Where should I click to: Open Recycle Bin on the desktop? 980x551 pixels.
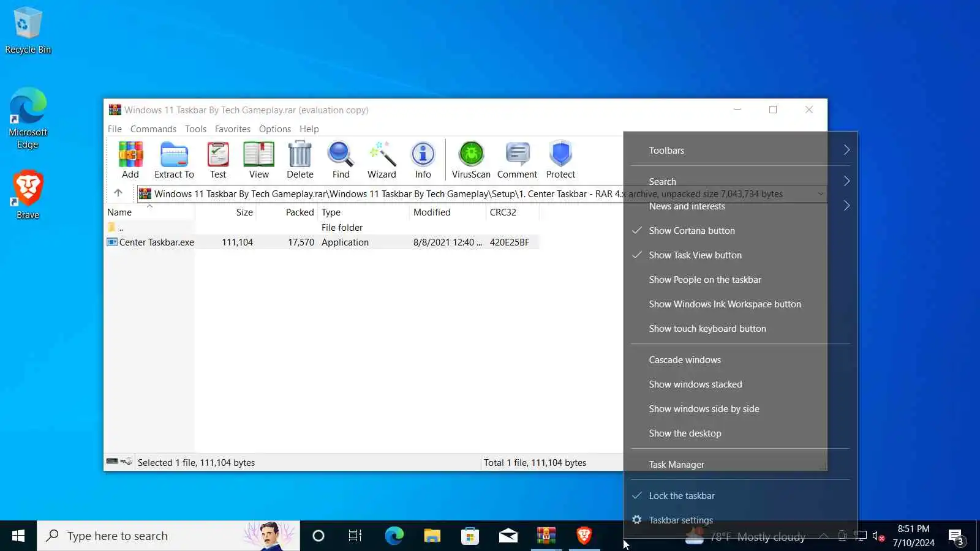tap(28, 31)
